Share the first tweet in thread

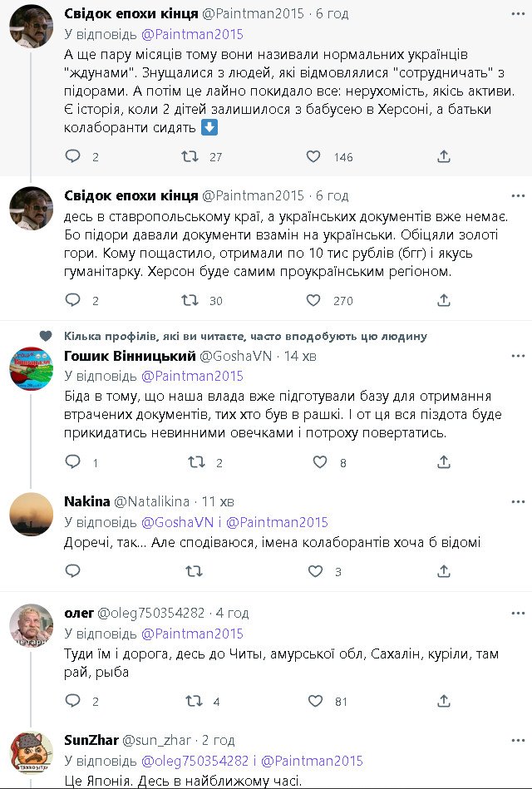click(x=444, y=156)
